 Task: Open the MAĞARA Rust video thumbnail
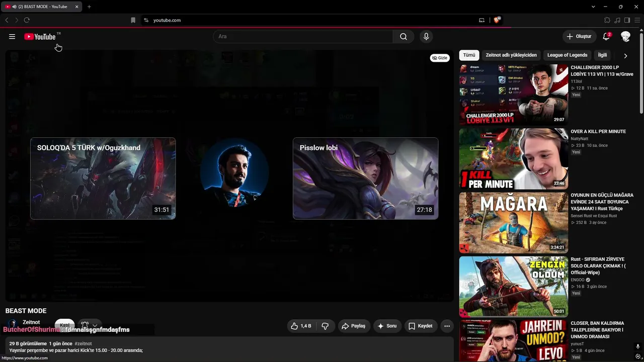(514, 223)
